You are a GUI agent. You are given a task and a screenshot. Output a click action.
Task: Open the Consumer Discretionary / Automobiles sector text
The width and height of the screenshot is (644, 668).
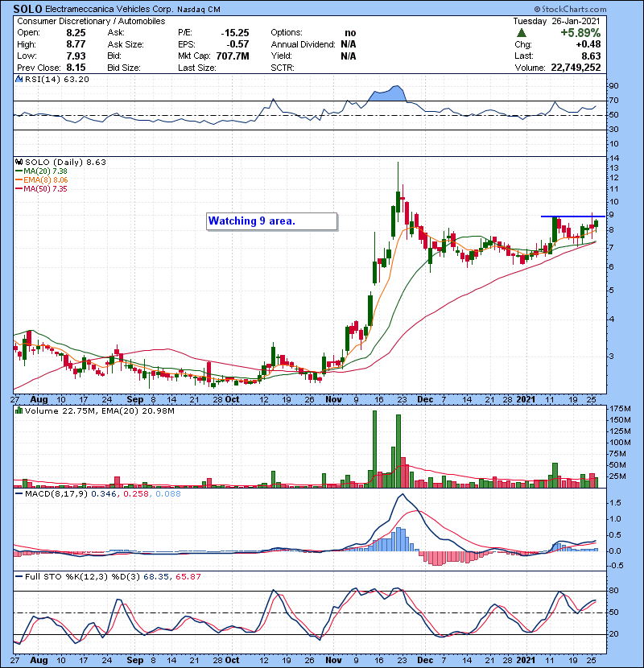90,20
